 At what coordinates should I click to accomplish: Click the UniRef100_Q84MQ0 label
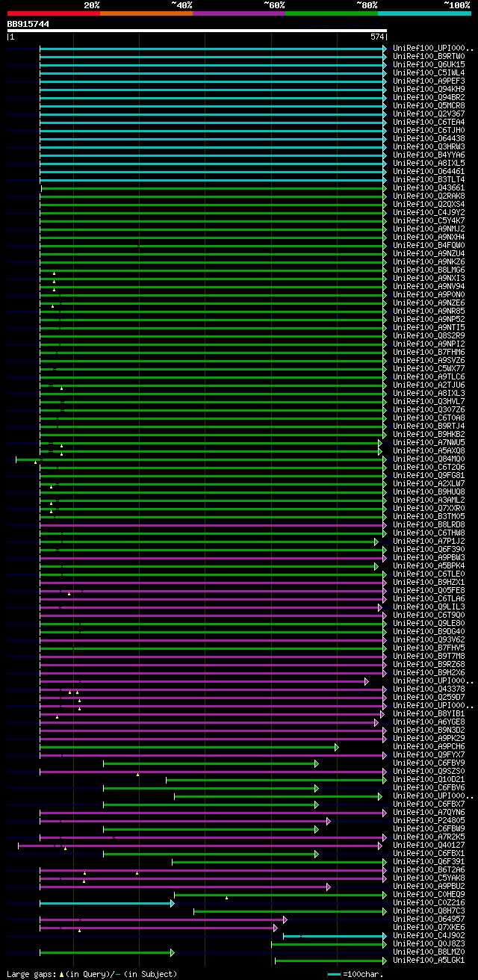click(x=429, y=459)
